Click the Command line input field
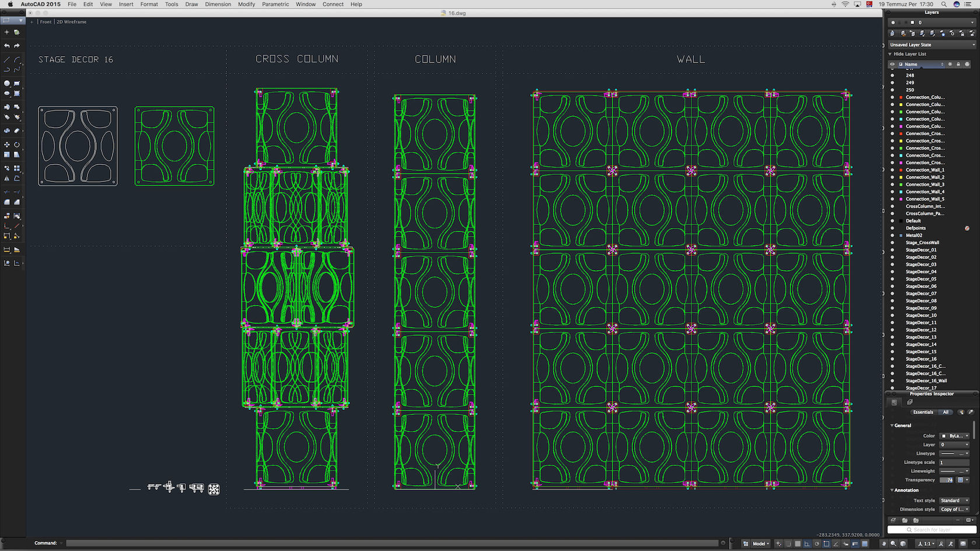The height and width of the screenshot is (551, 980). point(392,543)
